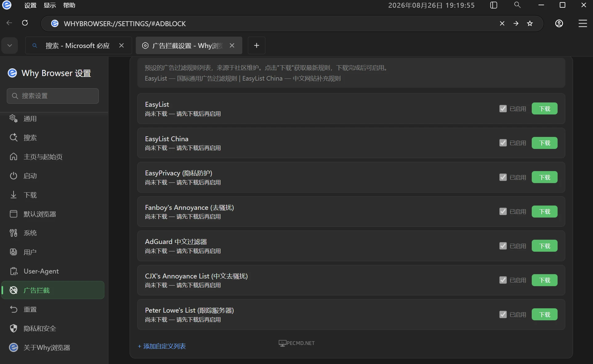Open the hamburger main menu
Viewport: 593px width, 364px height.
[x=583, y=23]
